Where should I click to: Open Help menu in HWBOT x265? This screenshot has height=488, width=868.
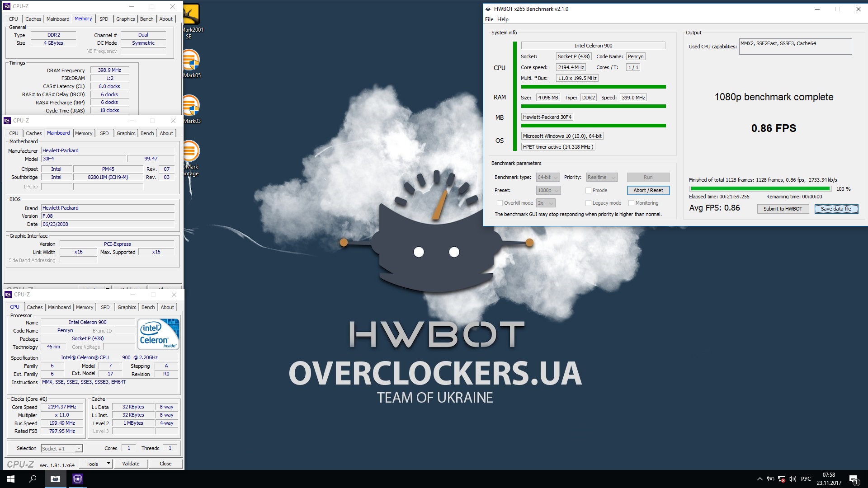click(x=503, y=19)
